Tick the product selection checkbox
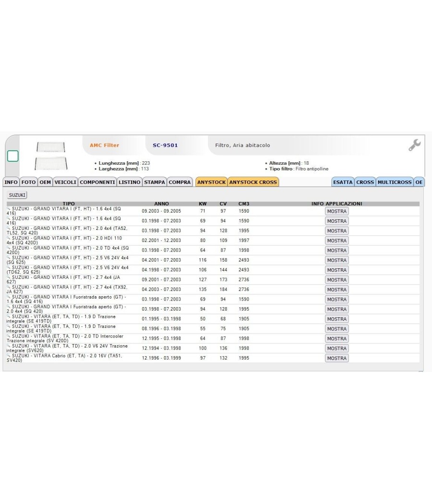The width and height of the screenshot is (432, 504). [x=13, y=156]
